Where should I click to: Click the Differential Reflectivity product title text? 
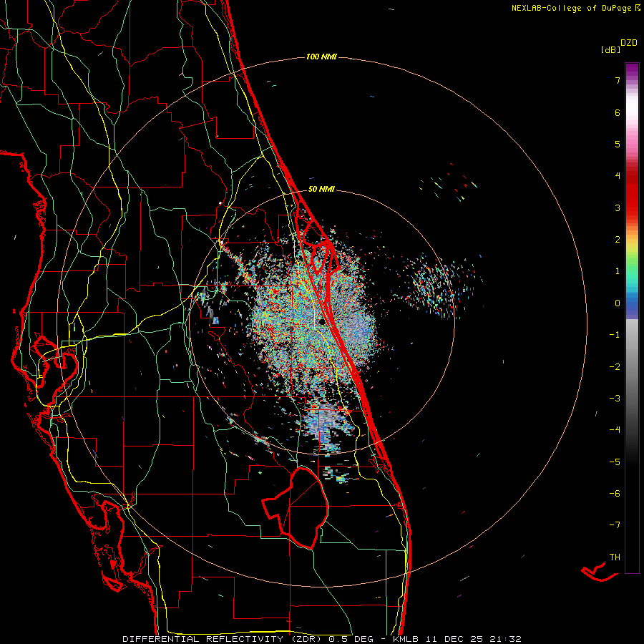coord(223,639)
